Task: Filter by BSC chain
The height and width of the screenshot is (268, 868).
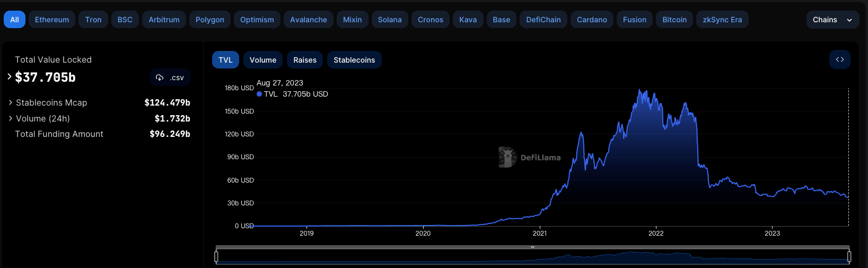Action: point(125,20)
